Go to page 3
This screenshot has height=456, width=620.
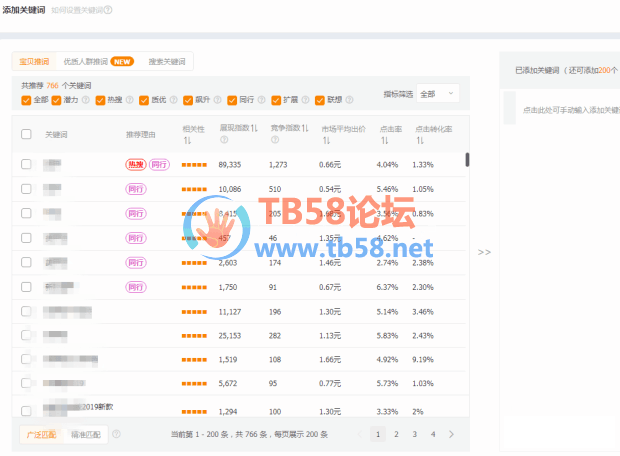415,434
